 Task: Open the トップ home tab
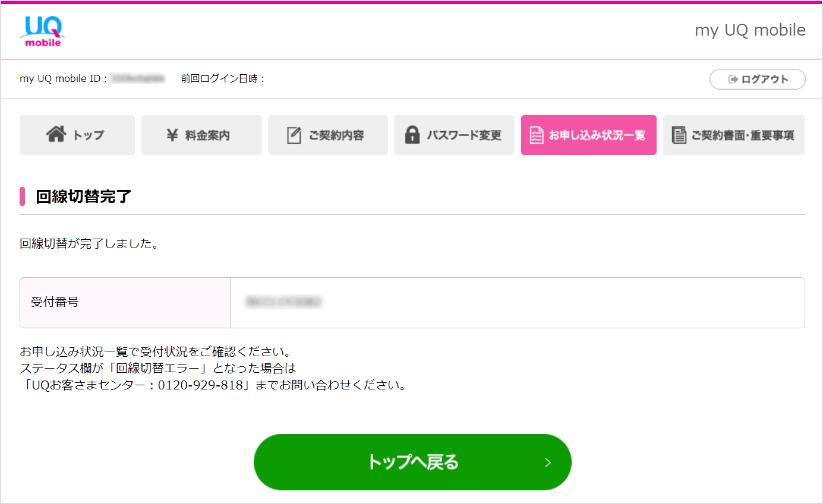pos(77,135)
